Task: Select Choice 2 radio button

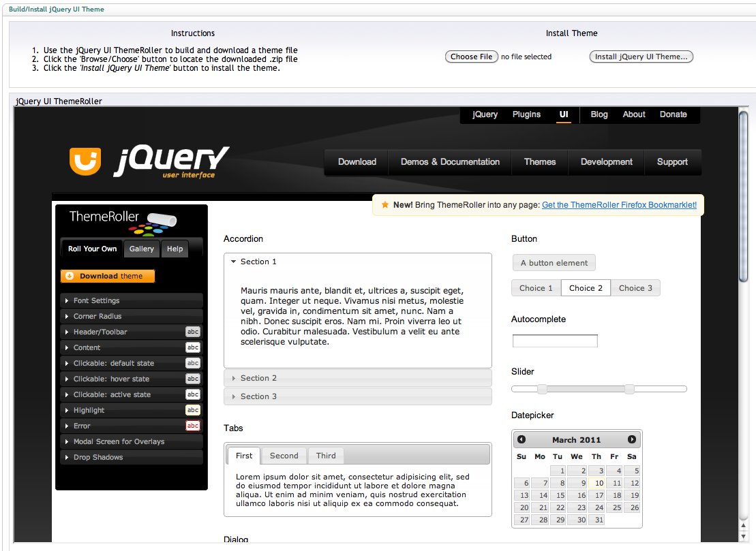Action: pyautogui.click(x=586, y=288)
